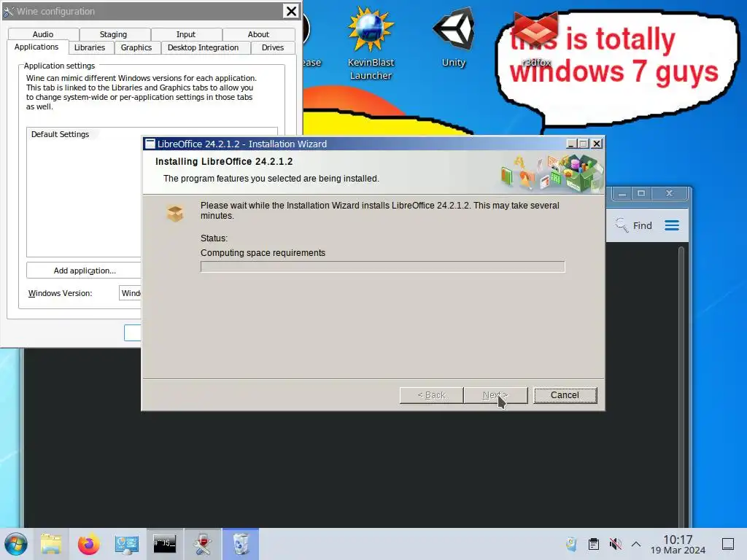Viewport: 747px width, 560px height.
Task: Cancel the LibreOffice installation
Action: [565, 395]
